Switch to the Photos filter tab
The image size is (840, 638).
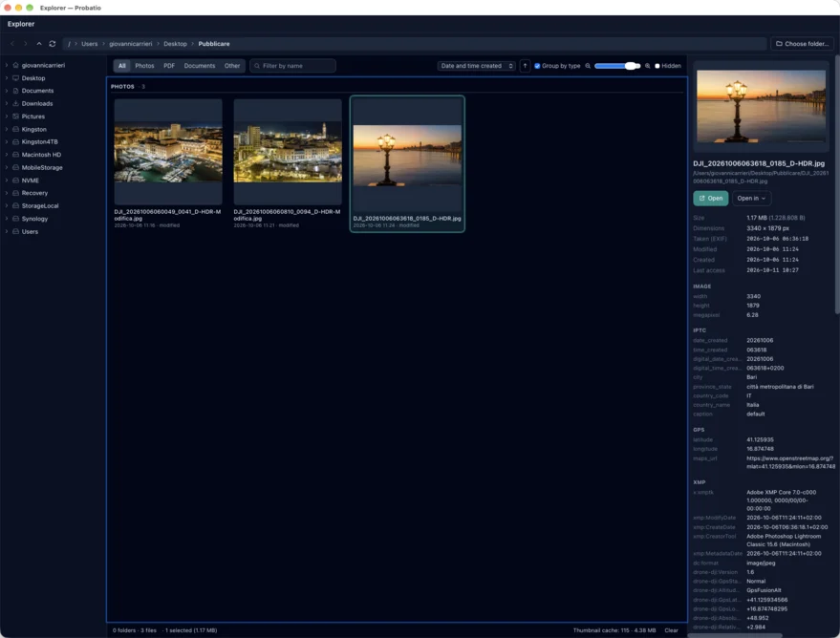pyautogui.click(x=144, y=66)
